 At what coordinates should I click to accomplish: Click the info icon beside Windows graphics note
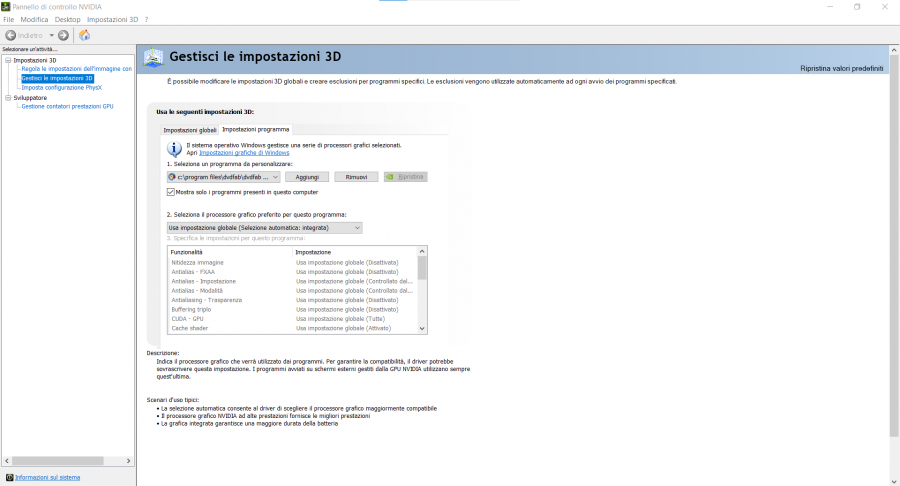[174, 149]
